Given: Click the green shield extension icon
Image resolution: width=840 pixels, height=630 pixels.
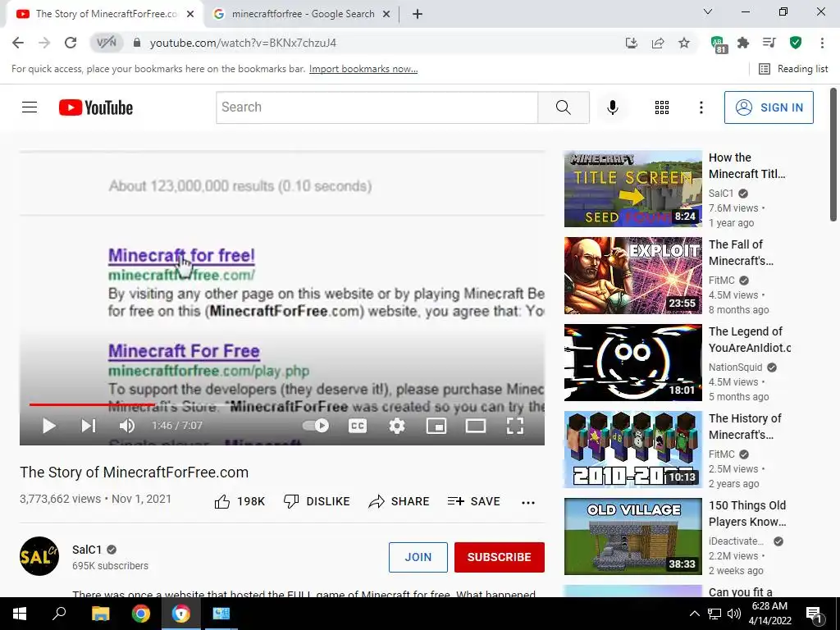Looking at the screenshot, I should [796, 43].
